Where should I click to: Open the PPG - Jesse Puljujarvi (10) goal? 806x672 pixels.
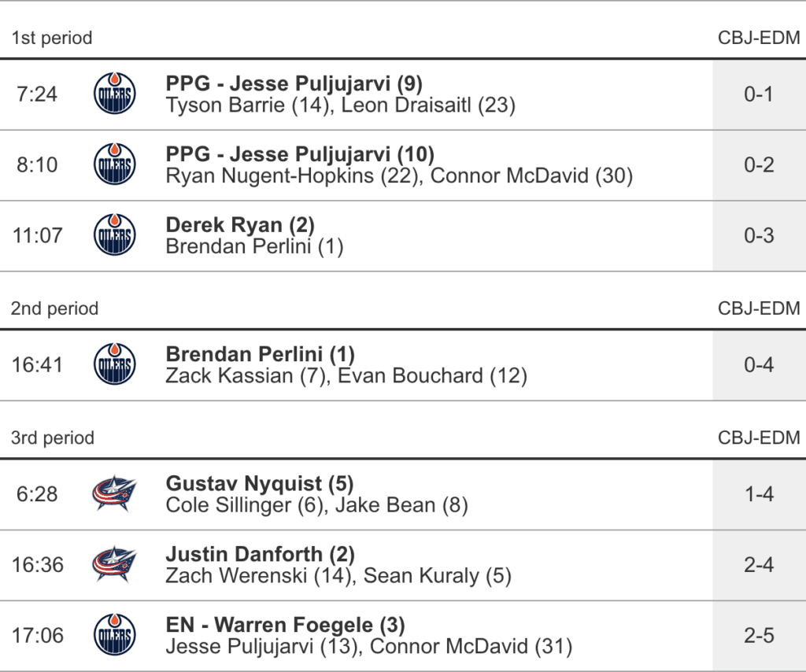tap(300, 154)
